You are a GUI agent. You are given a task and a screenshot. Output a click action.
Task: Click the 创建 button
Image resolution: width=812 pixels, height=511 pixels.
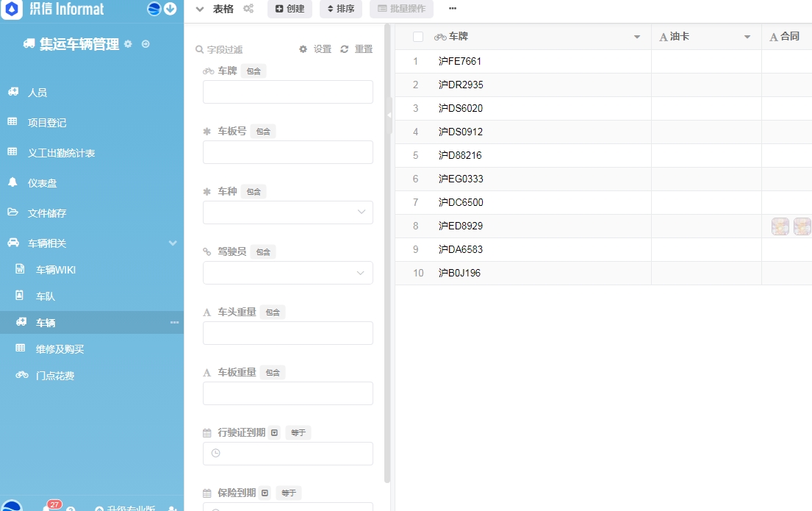(x=290, y=9)
